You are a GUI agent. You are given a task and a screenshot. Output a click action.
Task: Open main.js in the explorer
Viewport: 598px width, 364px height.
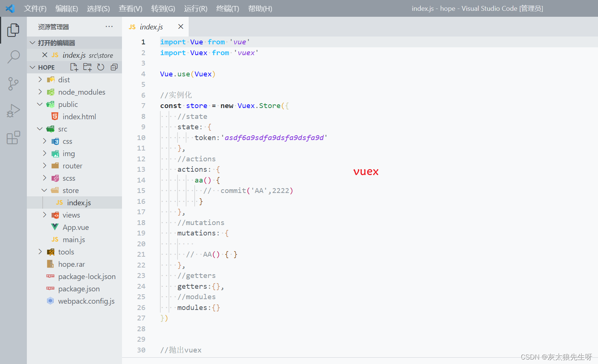74,240
